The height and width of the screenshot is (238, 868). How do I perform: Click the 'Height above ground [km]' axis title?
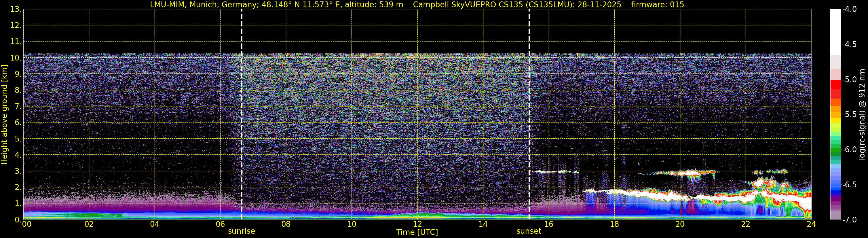click(4, 115)
